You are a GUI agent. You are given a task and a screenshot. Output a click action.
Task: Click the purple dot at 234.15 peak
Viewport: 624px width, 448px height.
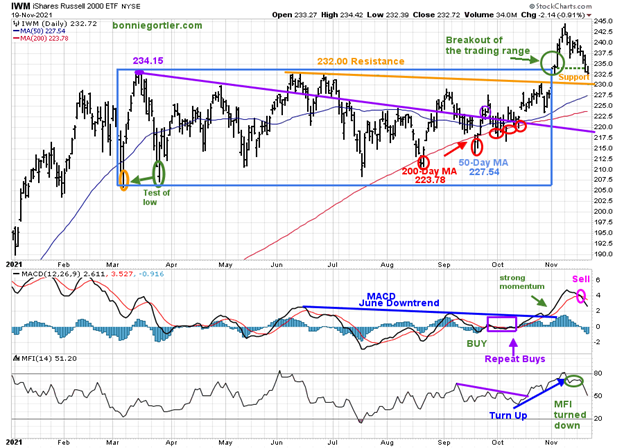(x=138, y=72)
